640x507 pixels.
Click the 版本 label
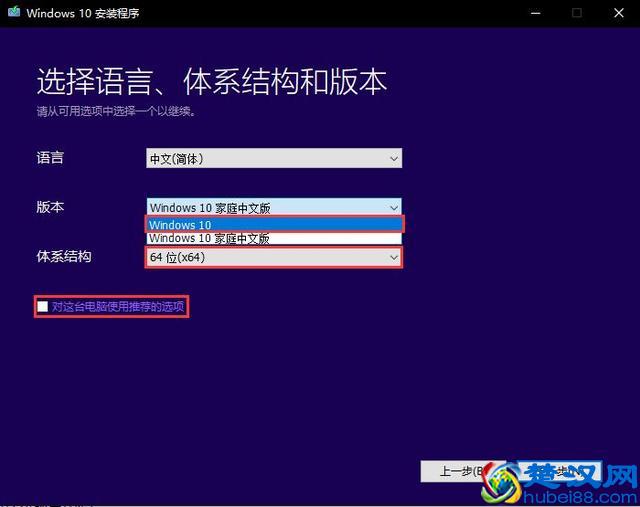point(50,207)
